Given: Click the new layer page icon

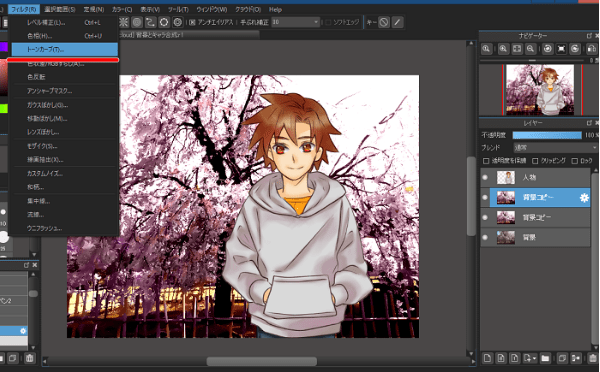Looking at the screenshot, I should (487, 358).
